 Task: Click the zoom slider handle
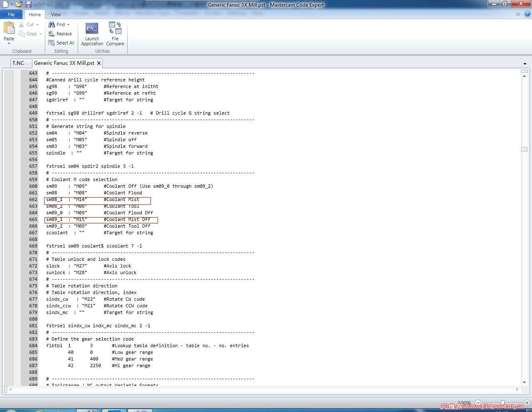502,403
